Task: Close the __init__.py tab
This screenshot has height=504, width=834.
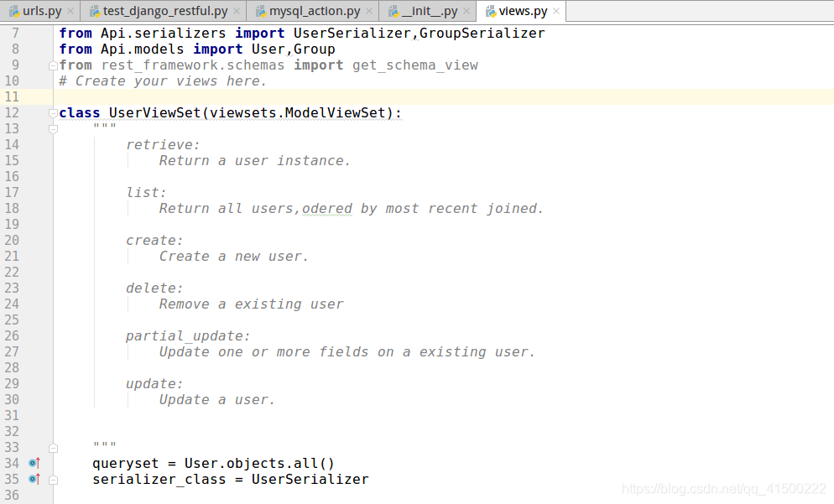Action: pos(467,11)
